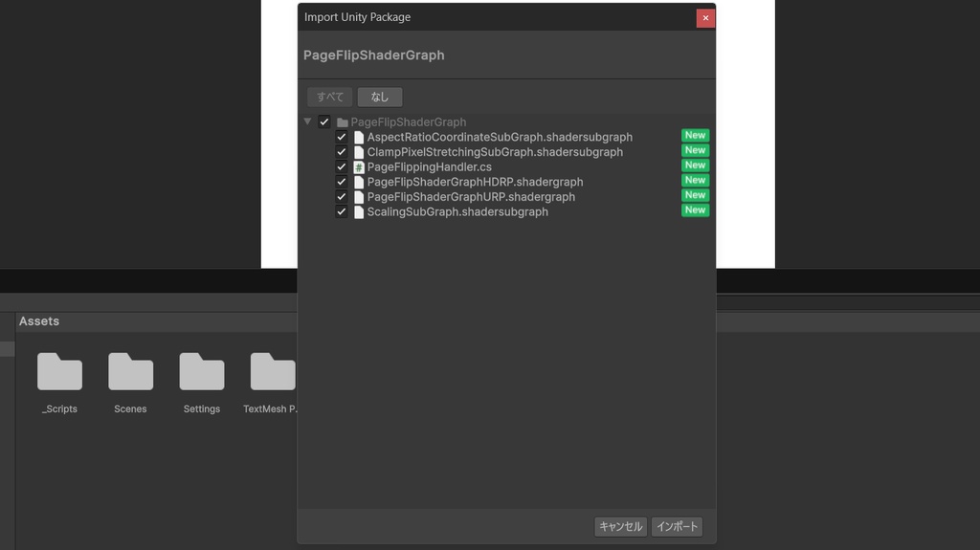The width and height of the screenshot is (980, 550).
Task: Select PageFlipShaderGraphHDRP.shadergraph file name
Action: 475,182
